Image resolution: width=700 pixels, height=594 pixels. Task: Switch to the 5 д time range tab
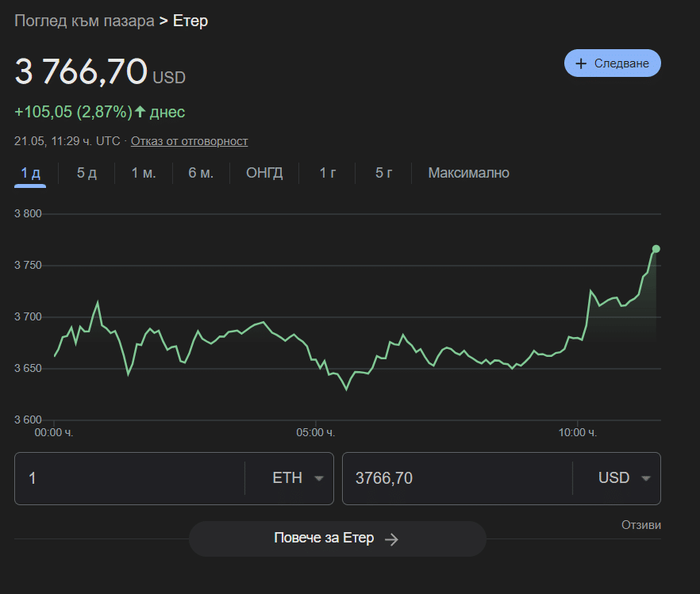pyautogui.click(x=87, y=173)
